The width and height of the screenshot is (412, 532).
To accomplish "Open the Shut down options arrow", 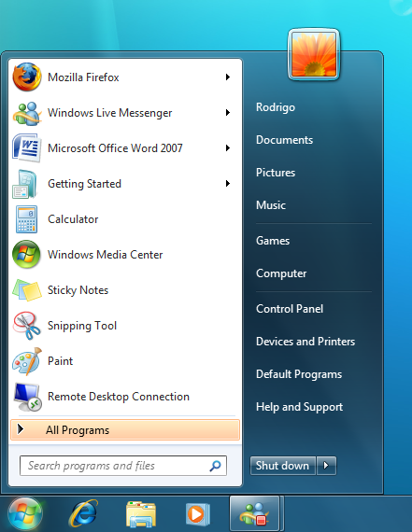I will pos(326,466).
